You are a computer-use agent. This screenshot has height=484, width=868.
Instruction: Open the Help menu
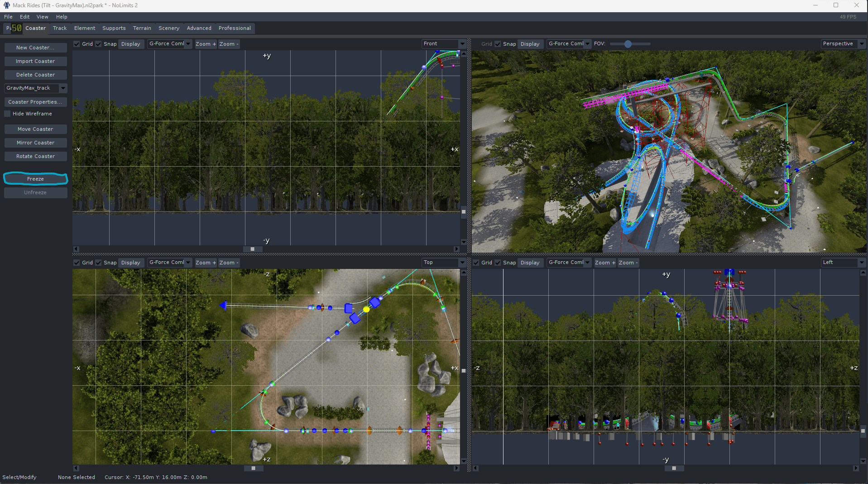pyautogui.click(x=62, y=17)
